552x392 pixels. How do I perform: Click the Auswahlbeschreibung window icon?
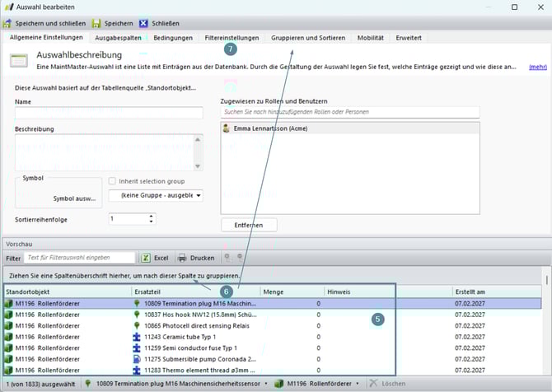click(x=19, y=60)
